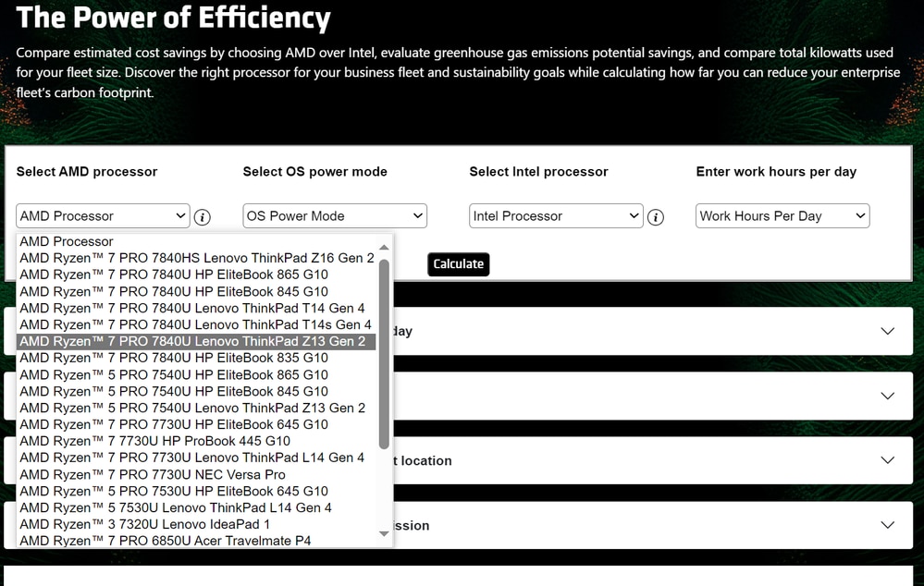Open the OS Power Mode dropdown
The image size is (924, 586).
(335, 216)
